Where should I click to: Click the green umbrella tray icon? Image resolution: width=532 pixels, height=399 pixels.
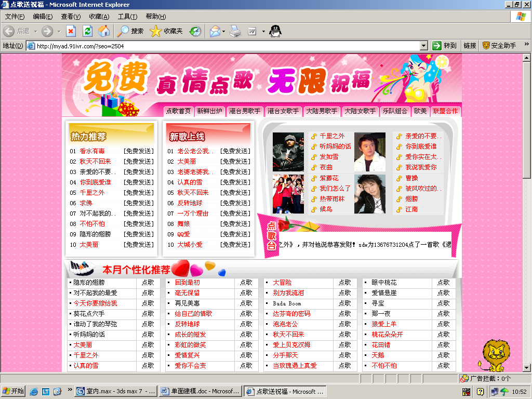click(x=504, y=392)
